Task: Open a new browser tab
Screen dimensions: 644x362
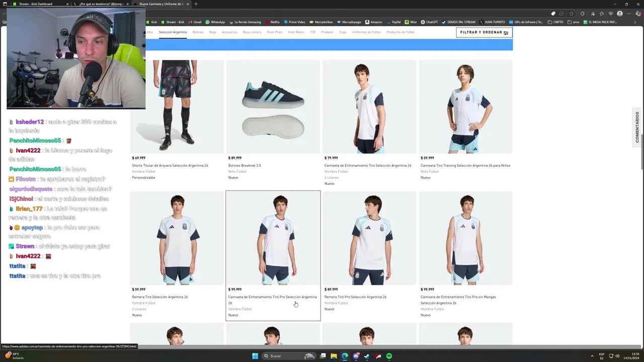Action: pyautogui.click(x=196, y=4)
